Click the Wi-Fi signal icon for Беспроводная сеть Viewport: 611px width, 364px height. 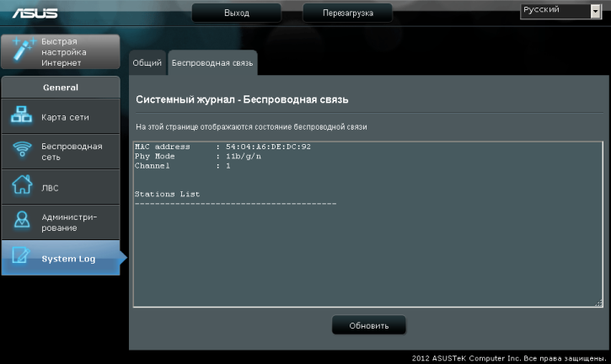pyautogui.click(x=21, y=151)
